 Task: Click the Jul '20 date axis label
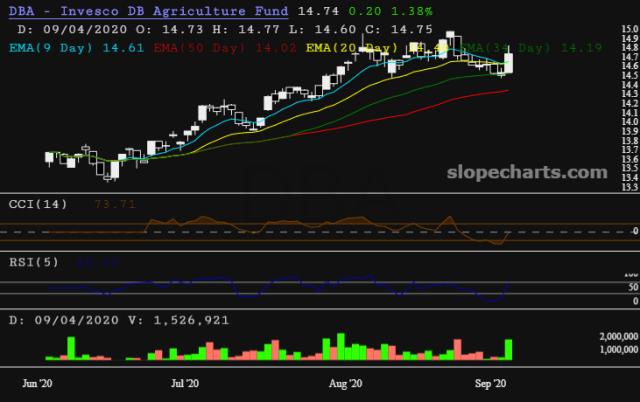tap(186, 383)
